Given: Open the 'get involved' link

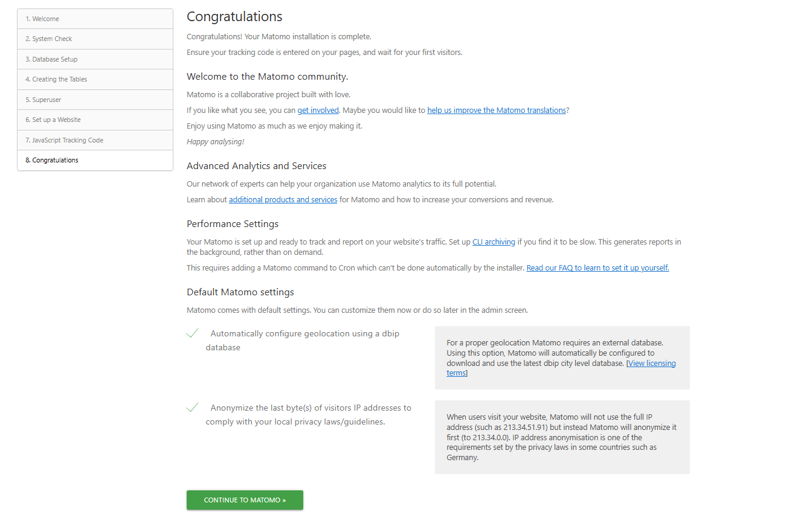Looking at the screenshot, I should pos(318,110).
